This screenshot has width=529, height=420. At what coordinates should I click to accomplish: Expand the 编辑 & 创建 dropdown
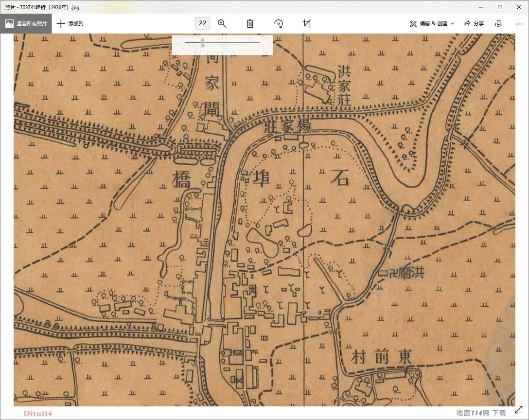432,23
